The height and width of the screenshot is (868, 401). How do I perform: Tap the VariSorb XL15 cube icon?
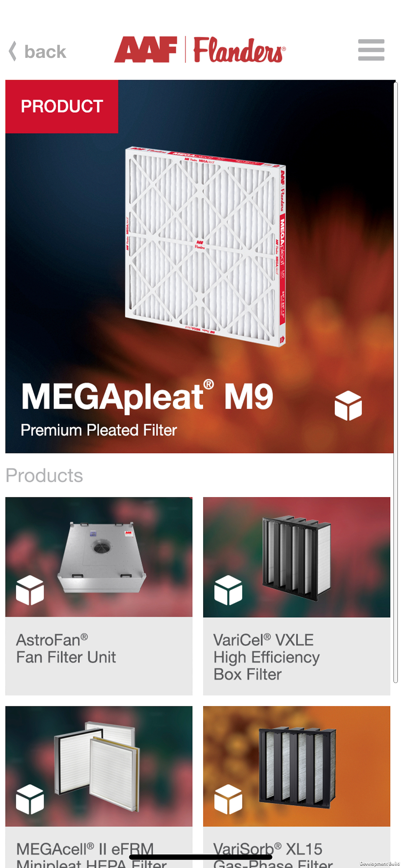[228, 799]
